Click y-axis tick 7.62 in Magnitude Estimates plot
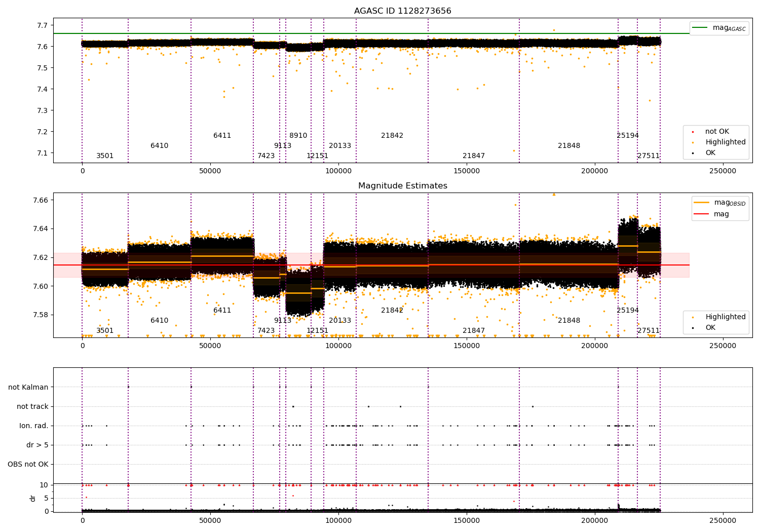 click(41, 257)
